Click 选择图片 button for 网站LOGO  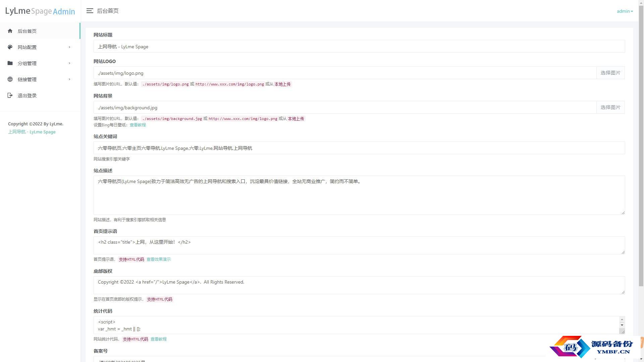(x=610, y=73)
